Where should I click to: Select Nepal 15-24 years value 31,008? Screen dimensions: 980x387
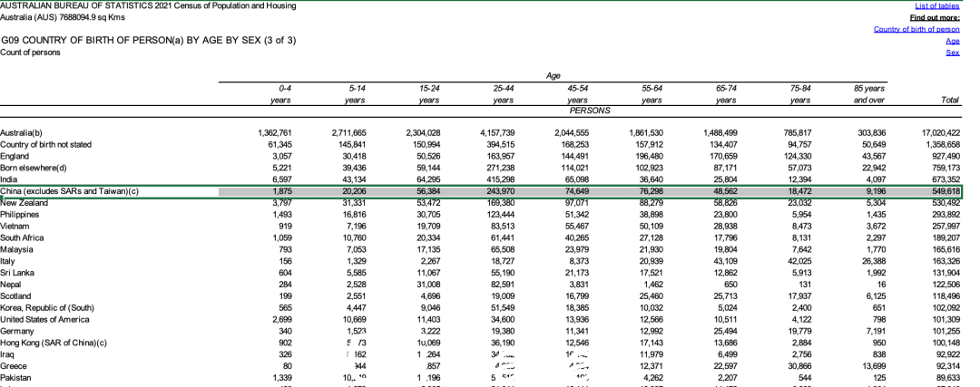pos(428,285)
